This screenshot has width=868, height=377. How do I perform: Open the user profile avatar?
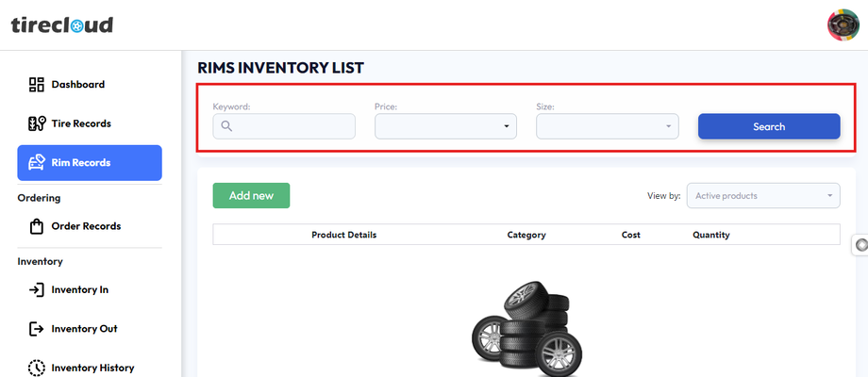click(x=842, y=25)
